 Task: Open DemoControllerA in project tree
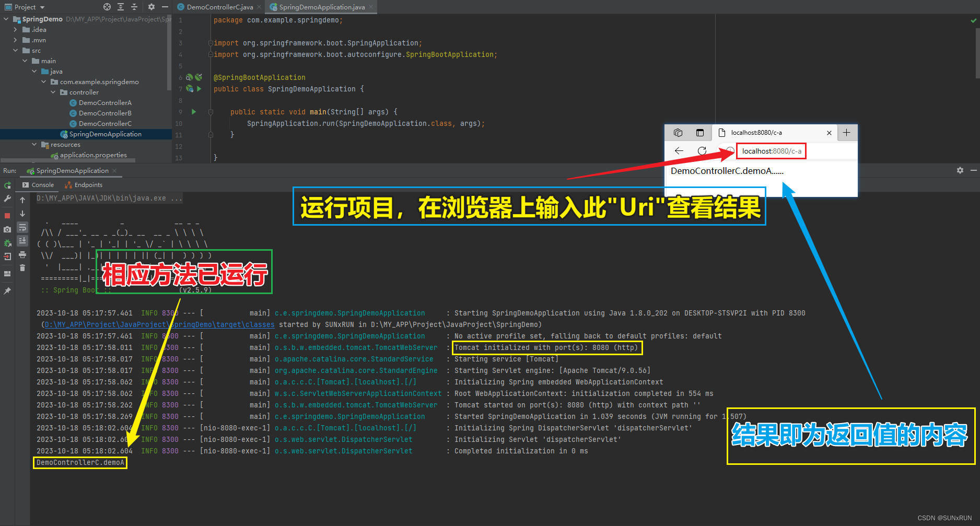pos(100,103)
